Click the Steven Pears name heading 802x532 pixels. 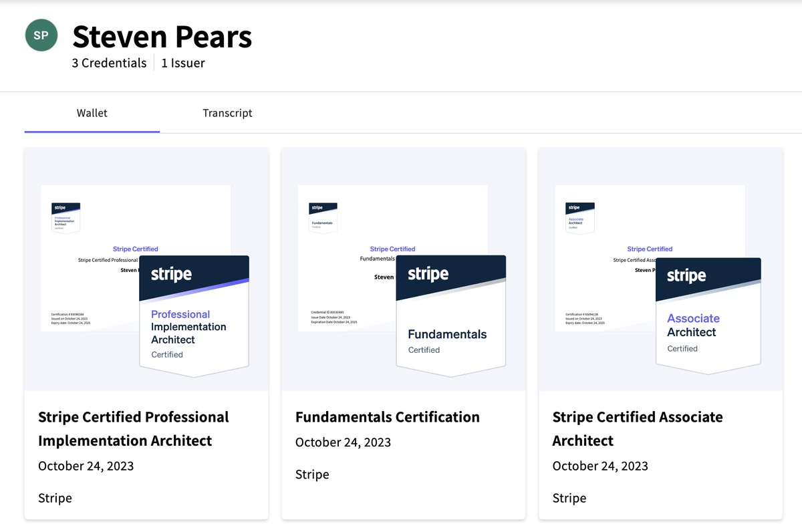click(x=162, y=37)
